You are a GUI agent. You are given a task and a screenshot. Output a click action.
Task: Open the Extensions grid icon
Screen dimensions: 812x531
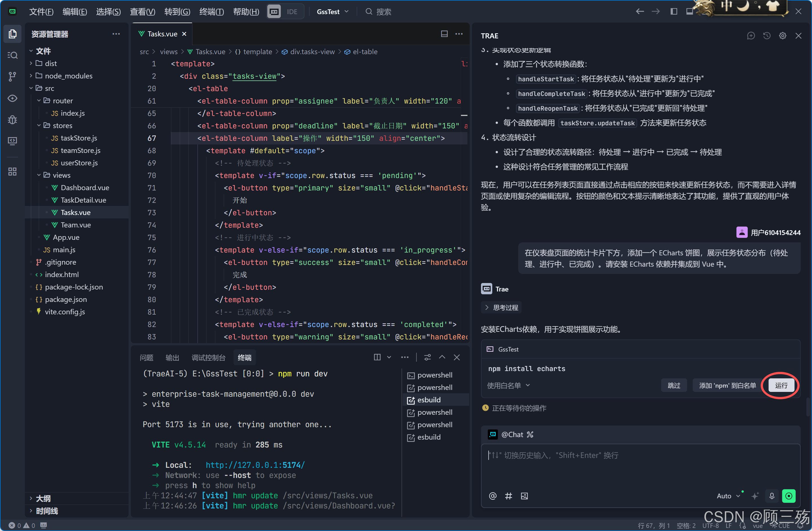pyautogui.click(x=12, y=172)
